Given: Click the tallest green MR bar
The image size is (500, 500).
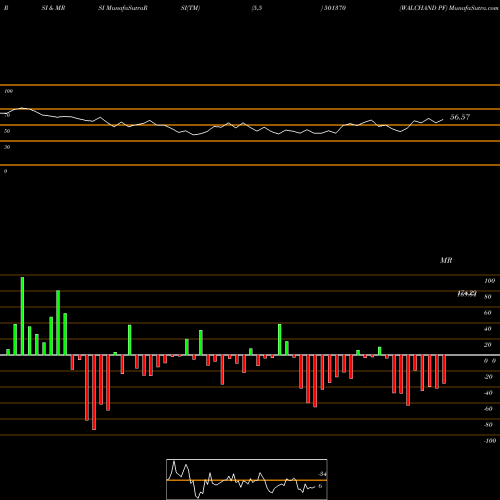Looking at the screenshot, I should (22, 316).
